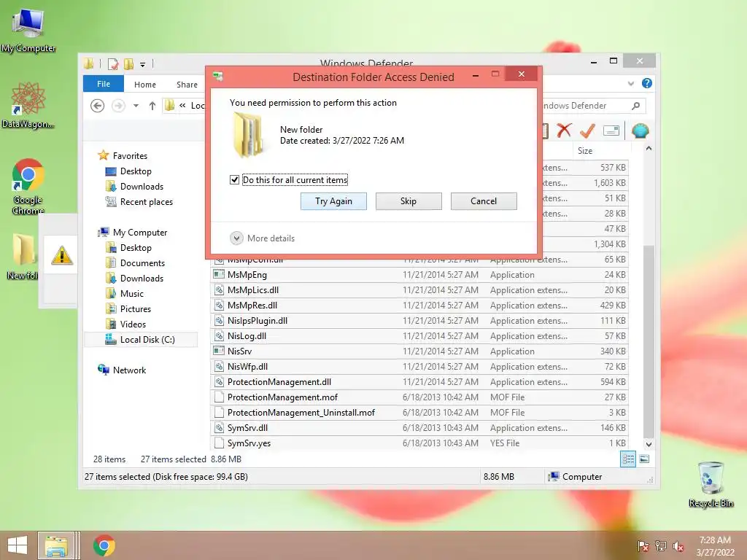747x560 pixels.
Task: Select the ProtectionManagement_Uninstall.mof file
Action: (x=419, y=413)
